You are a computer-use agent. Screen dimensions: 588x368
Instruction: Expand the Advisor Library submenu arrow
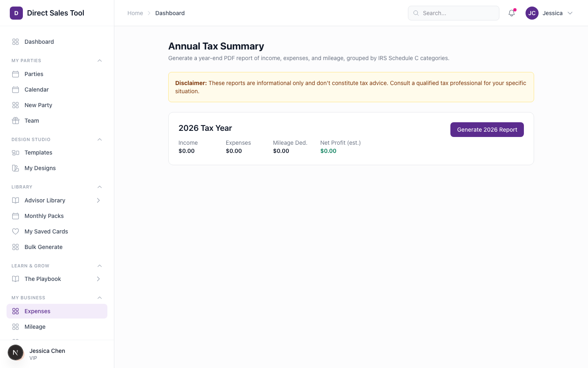click(98, 200)
